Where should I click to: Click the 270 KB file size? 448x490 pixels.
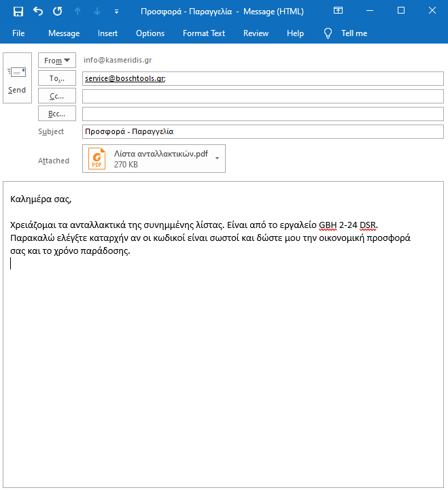tap(126, 165)
